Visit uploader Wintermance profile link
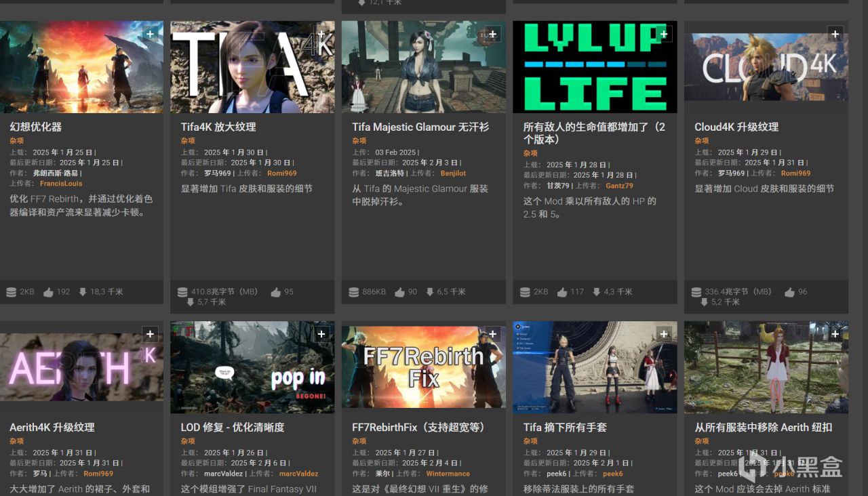 click(x=448, y=474)
